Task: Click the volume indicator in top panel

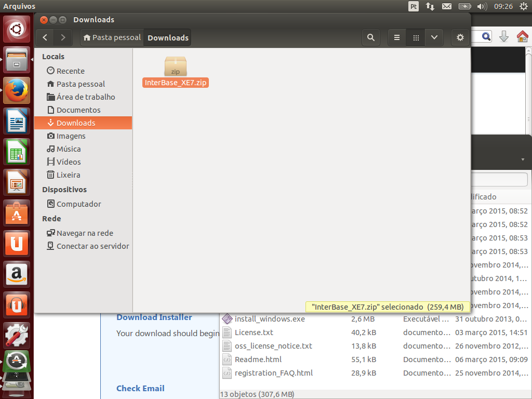Action: (482, 6)
